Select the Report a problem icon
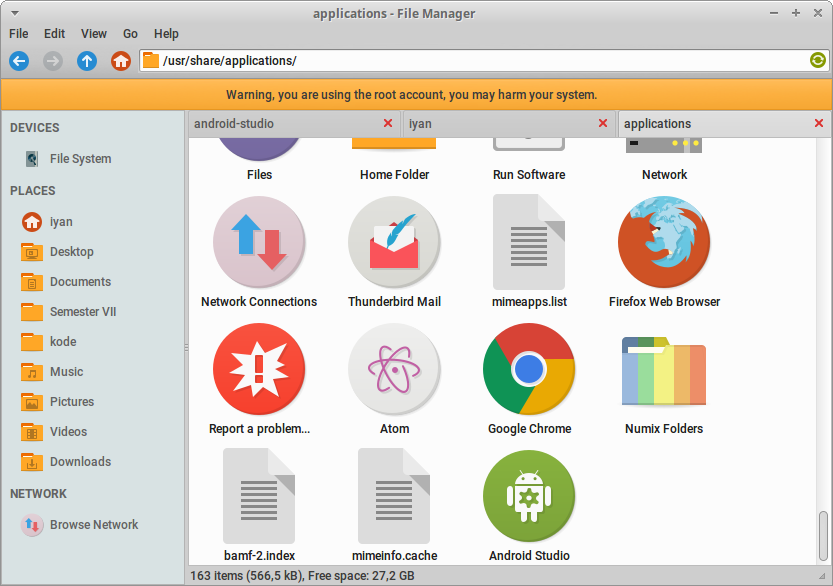 point(259,369)
